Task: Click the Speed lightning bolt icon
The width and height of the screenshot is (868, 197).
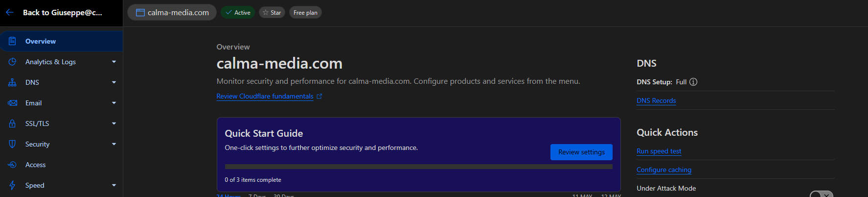Action: [x=12, y=185]
